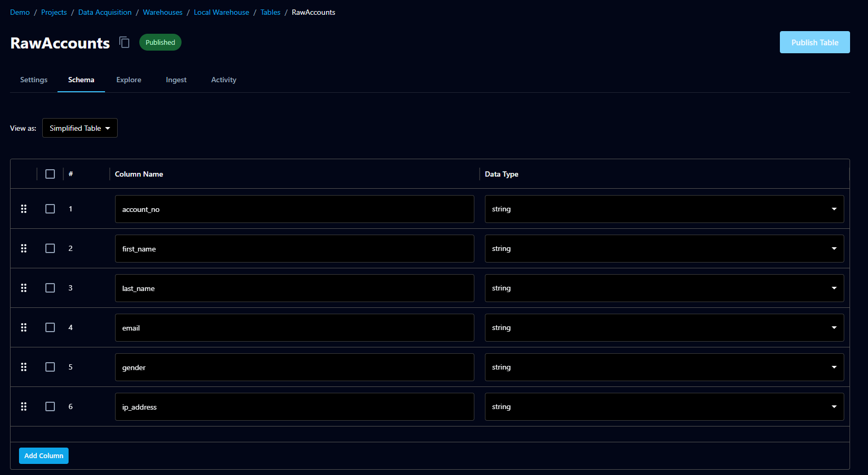Click the Publish Table button
This screenshot has width=868, height=475.
815,42
